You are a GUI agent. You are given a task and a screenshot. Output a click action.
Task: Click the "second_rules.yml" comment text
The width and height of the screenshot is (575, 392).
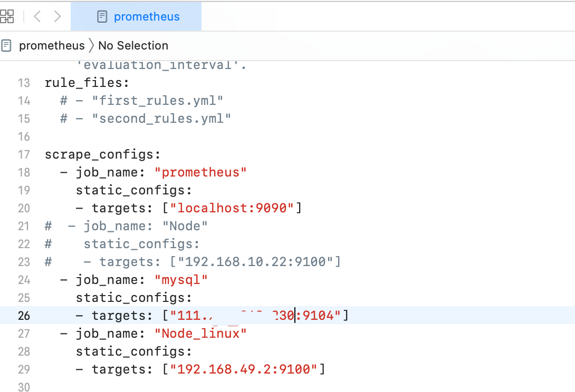161,119
